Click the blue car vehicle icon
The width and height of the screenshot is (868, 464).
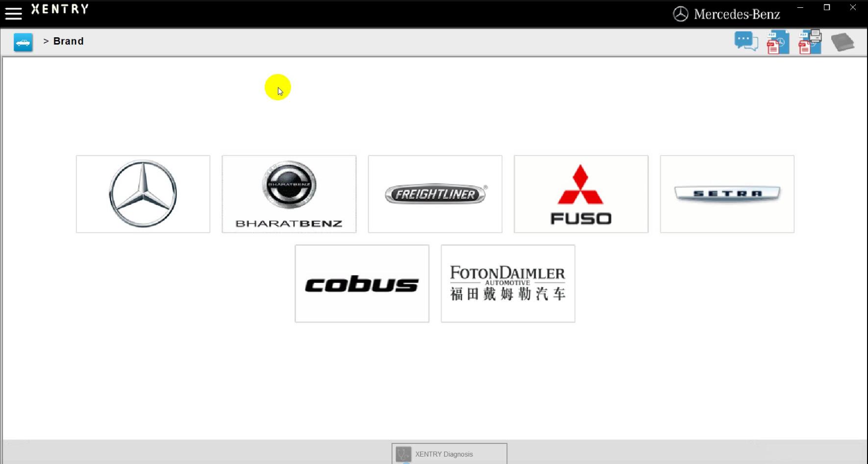coord(23,43)
